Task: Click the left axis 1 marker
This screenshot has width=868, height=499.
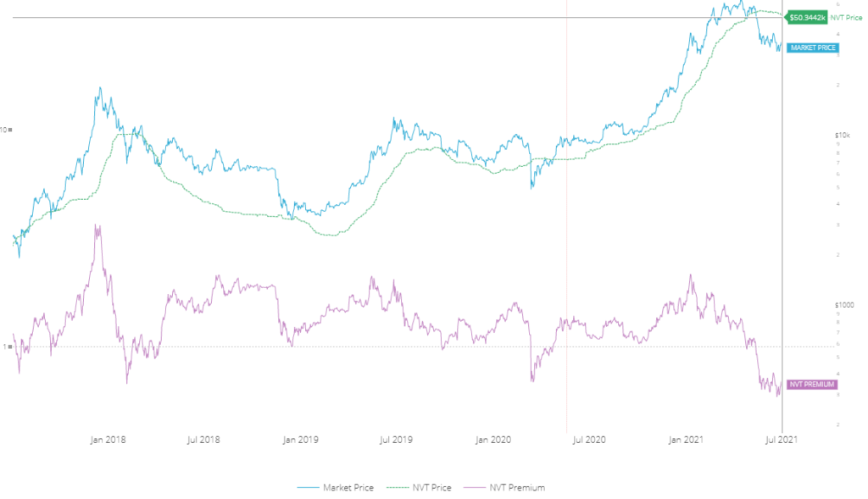Action: coord(8,347)
